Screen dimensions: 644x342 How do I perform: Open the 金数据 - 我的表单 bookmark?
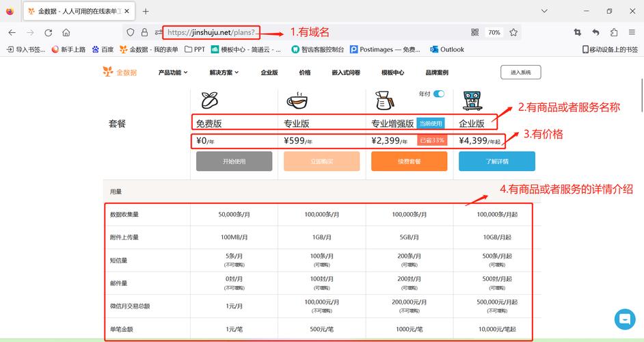coord(148,49)
